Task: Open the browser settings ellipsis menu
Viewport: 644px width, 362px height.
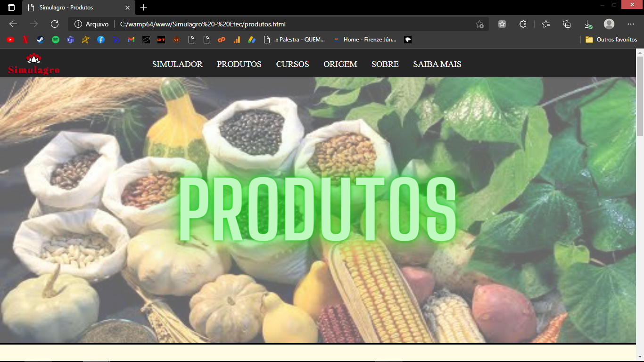Action: 631,24
